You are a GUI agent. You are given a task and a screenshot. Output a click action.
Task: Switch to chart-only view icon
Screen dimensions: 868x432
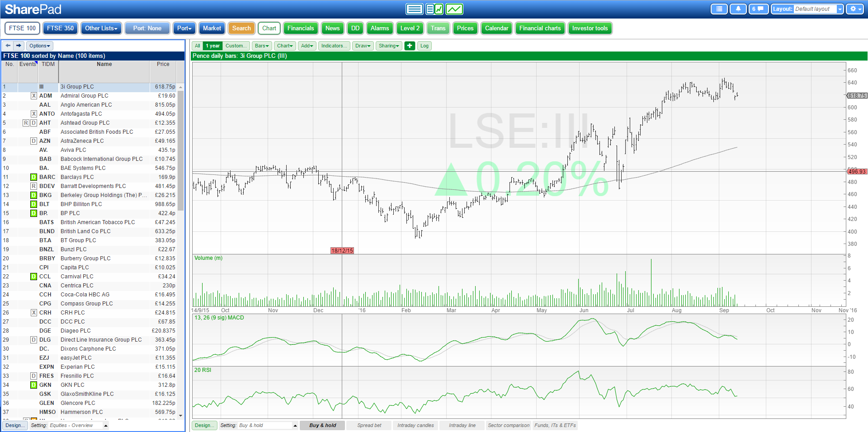click(x=454, y=9)
